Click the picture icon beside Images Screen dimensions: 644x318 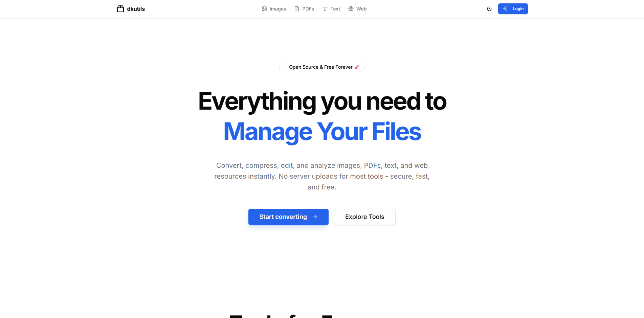(264, 9)
